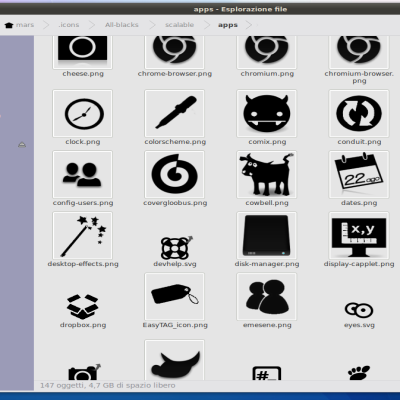The height and width of the screenshot is (400, 400).
Task: Click the apps path bar segment
Action: (228, 25)
